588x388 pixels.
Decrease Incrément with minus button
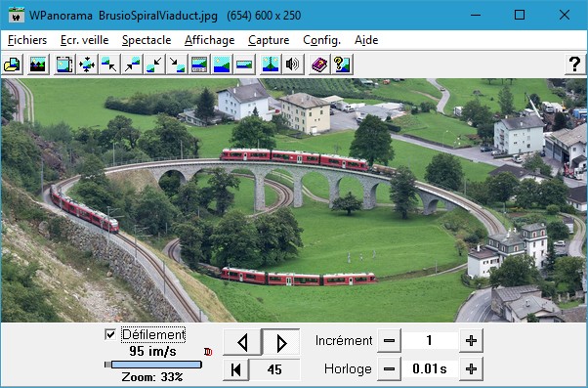389,341
